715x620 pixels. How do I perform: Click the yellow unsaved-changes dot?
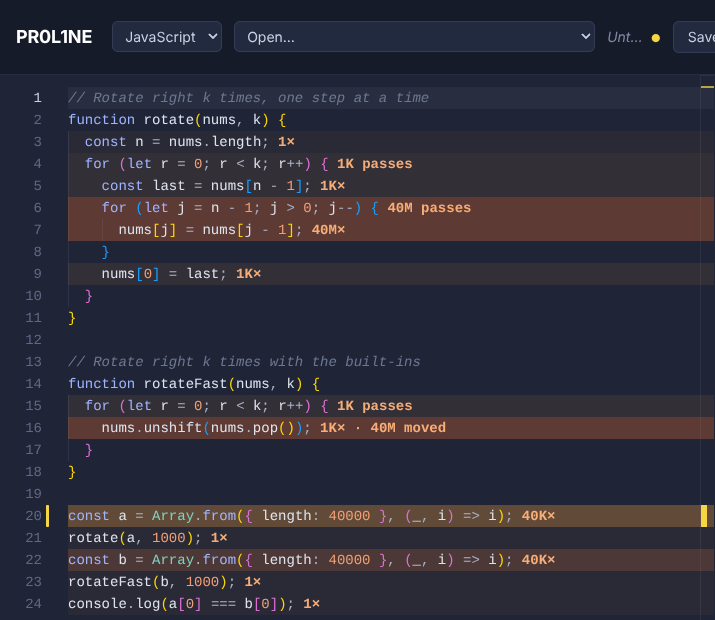(x=656, y=38)
